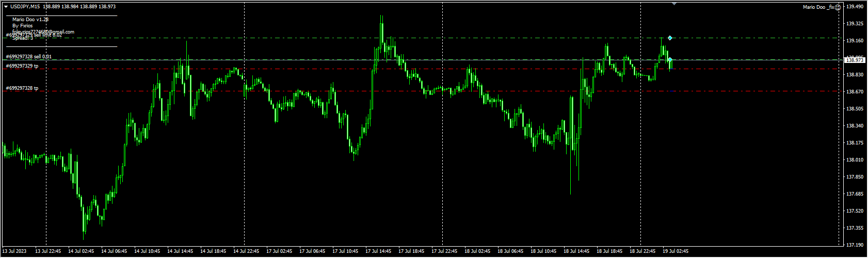Screen dimensions: 868x258
Task: Click the cyan sell entry arrow at current price
Action: [x=670, y=60]
